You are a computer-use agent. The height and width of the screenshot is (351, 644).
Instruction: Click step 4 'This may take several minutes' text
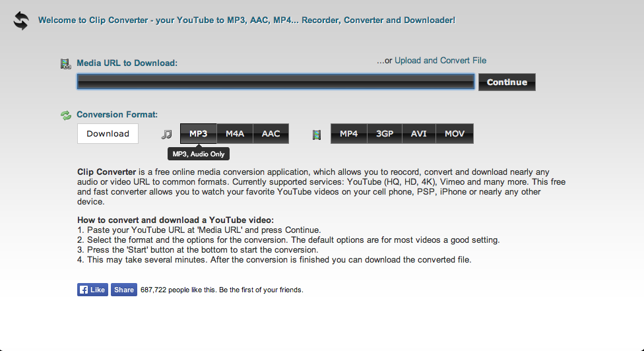click(x=274, y=259)
